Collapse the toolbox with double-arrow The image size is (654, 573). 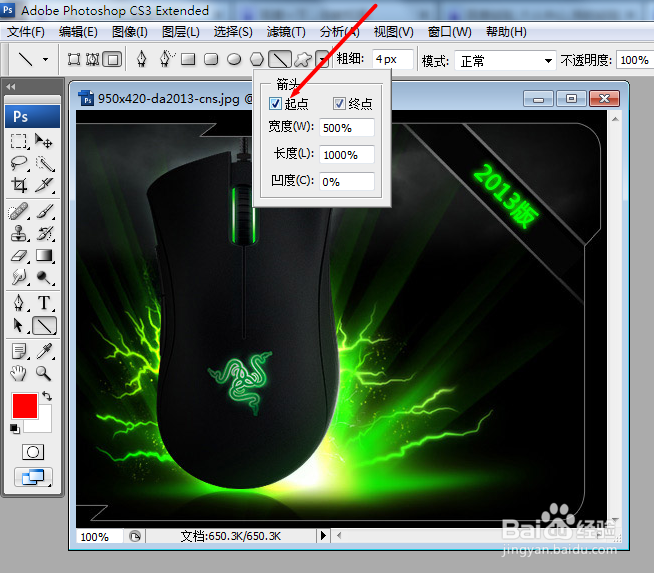click(10, 87)
